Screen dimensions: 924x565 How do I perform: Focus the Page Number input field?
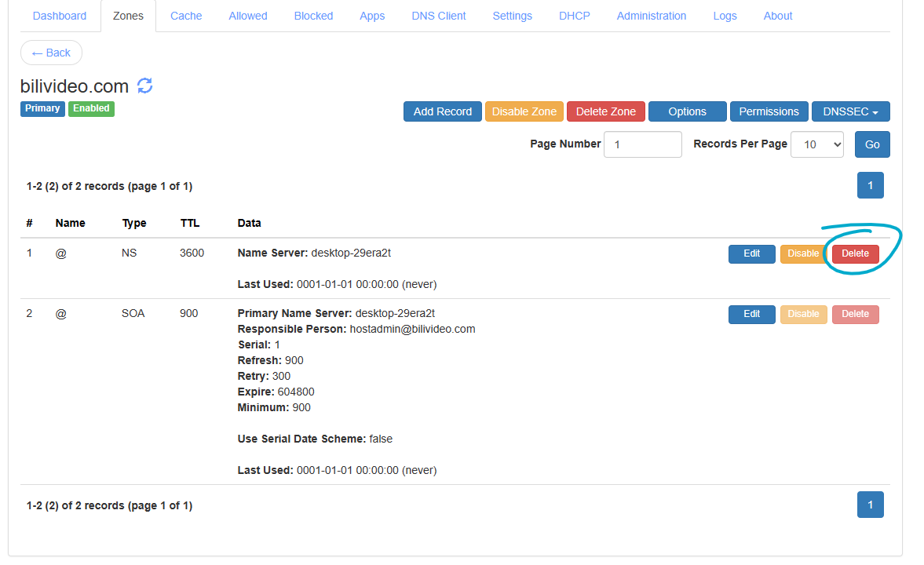pos(643,144)
